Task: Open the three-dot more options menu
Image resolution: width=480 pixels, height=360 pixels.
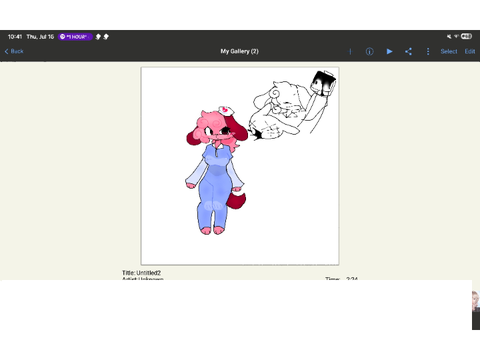Action: point(428,51)
